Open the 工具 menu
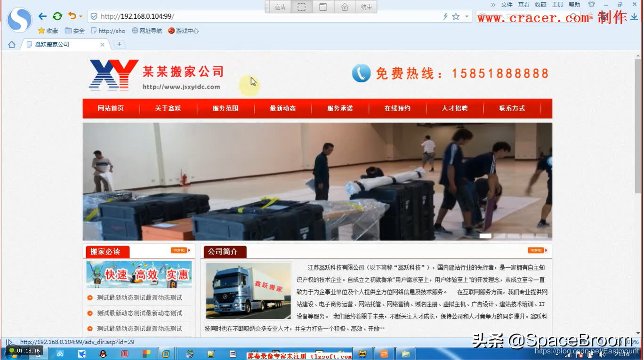The width and height of the screenshot is (644, 360). tap(557, 5)
